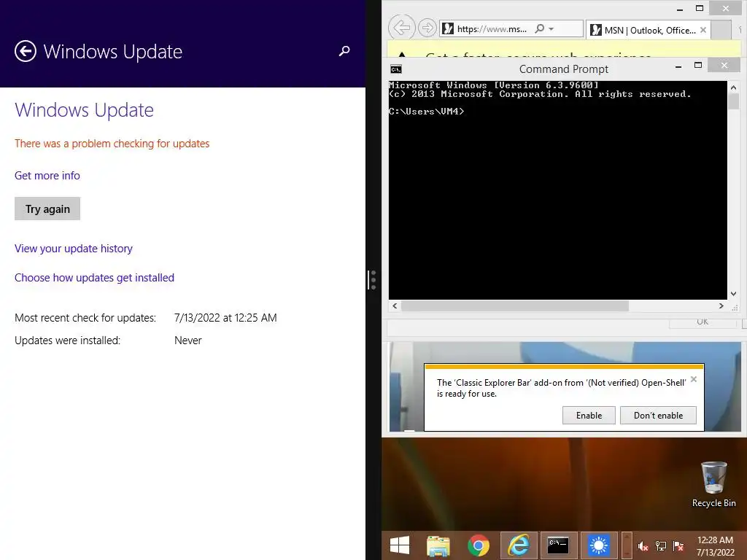The image size is (747, 560).
Task: Click the Don't enable add-on button
Action: pos(659,415)
